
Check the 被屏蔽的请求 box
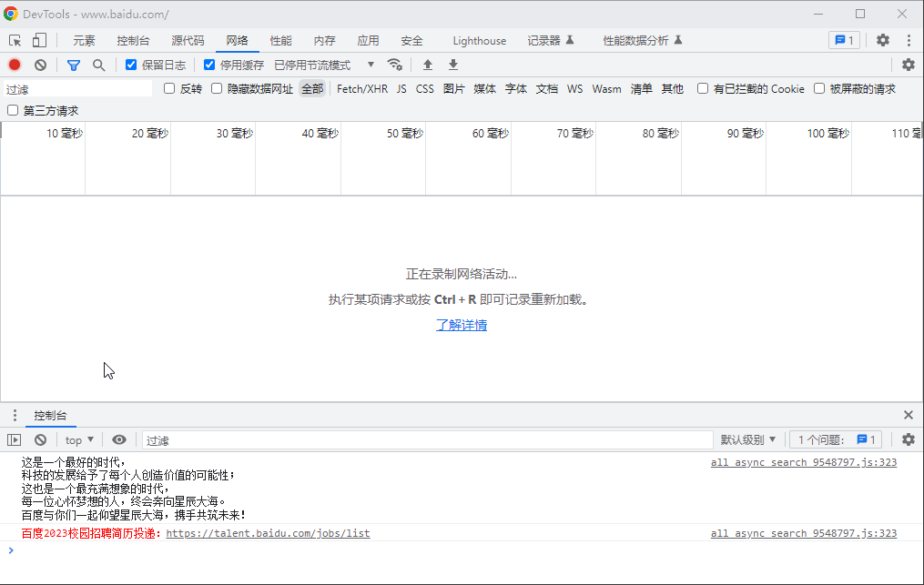[x=819, y=88]
